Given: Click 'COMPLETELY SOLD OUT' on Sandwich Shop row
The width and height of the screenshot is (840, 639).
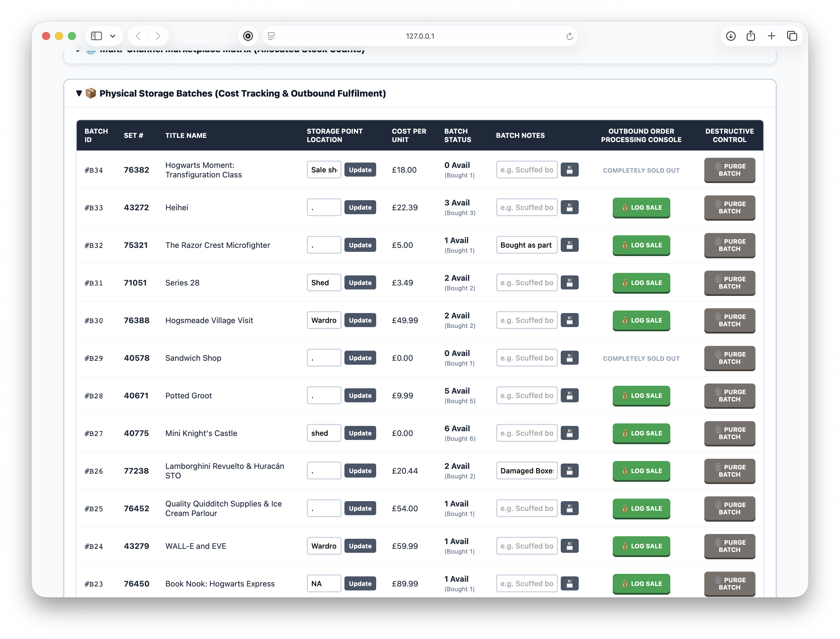Looking at the screenshot, I should 641,358.
